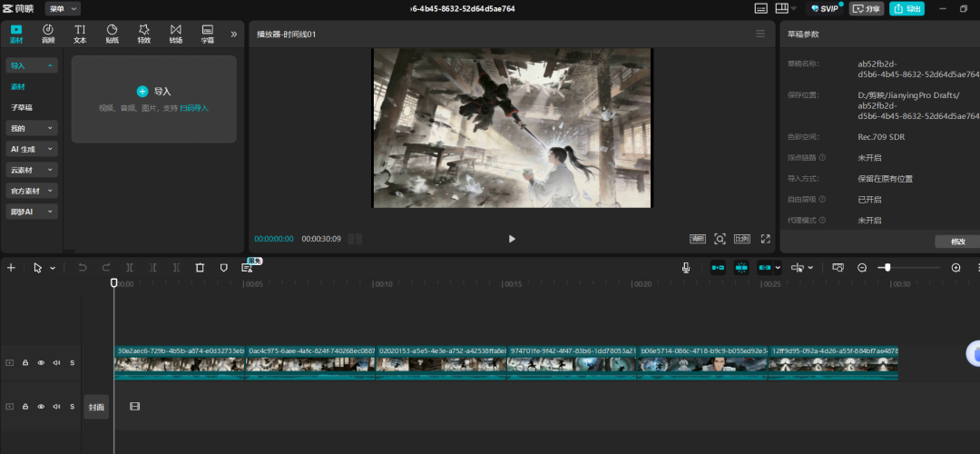
Task: Select 子草稿 in the sidebar
Action: pyautogui.click(x=21, y=107)
